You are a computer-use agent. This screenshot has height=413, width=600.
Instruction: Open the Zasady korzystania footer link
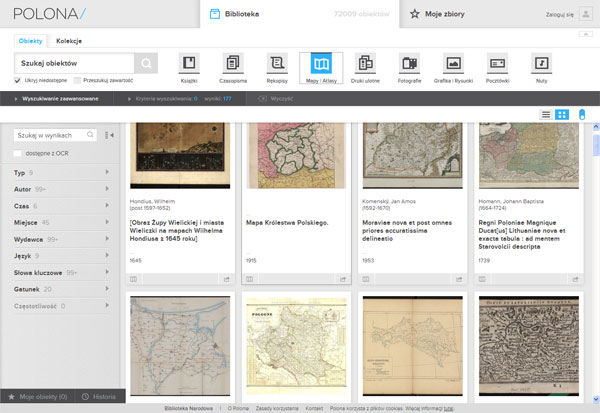pyautogui.click(x=277, y=408)
